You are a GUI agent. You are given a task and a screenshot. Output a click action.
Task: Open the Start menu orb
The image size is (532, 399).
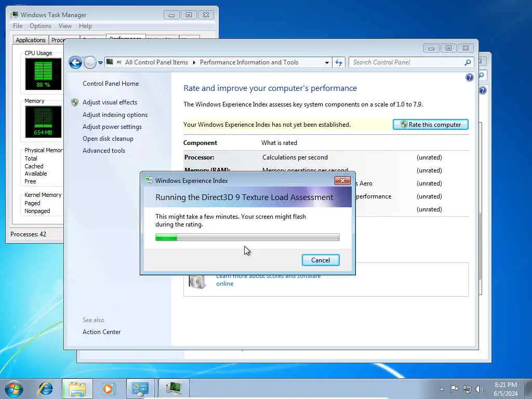tap(14, 389)
